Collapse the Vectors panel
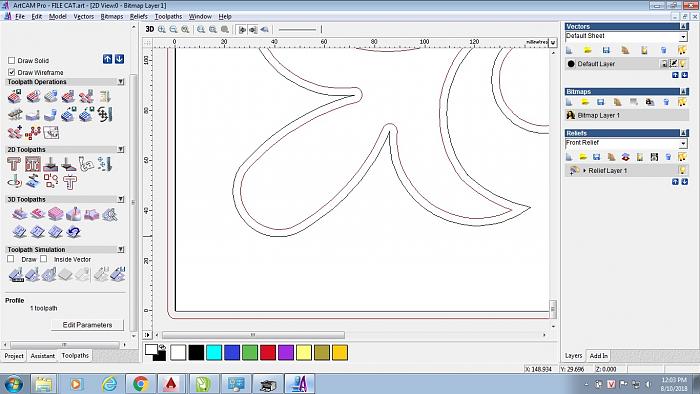 point(683,26)
